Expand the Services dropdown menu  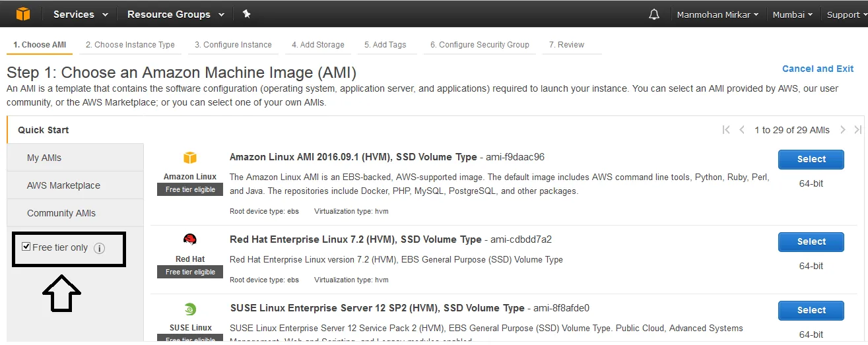(x=79, y=14)
